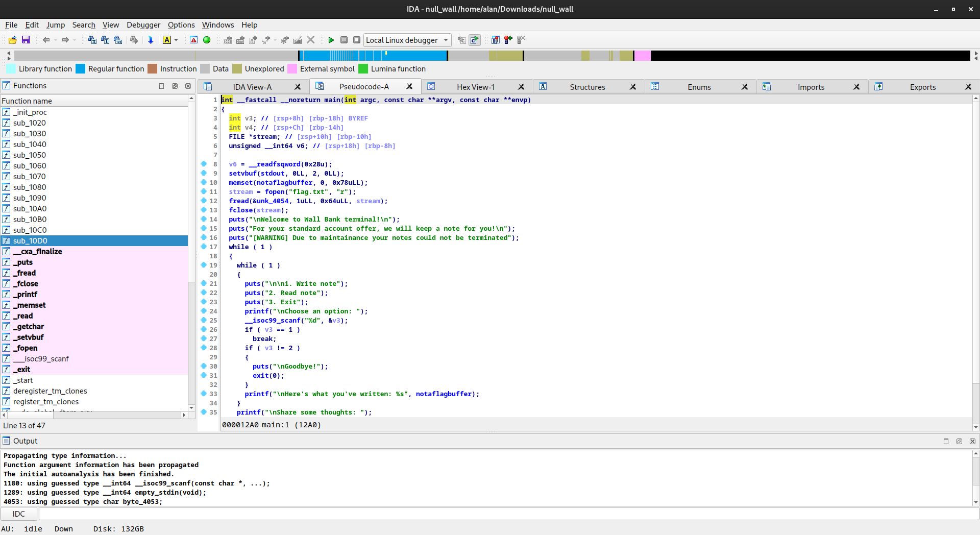Pause the process with the pause icon
The image size is (980, 535).
(344, 40)
